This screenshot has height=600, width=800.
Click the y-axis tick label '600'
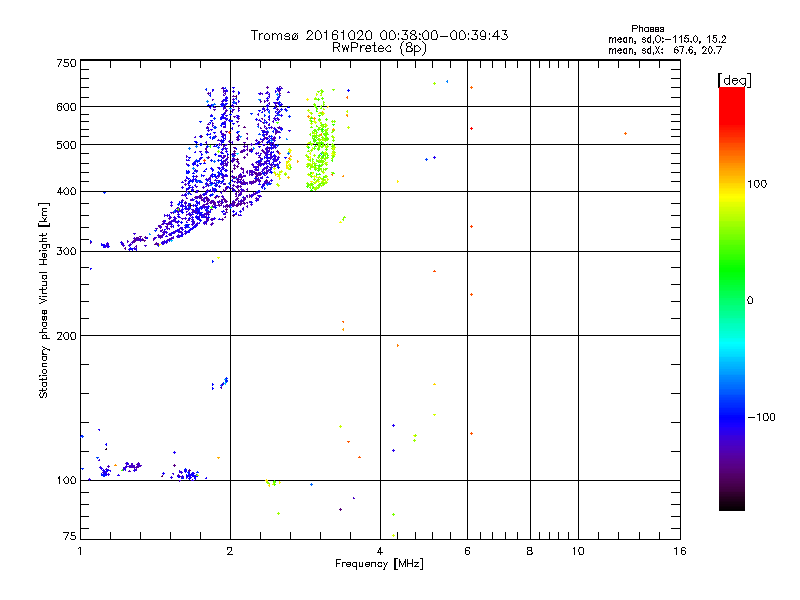66,107
